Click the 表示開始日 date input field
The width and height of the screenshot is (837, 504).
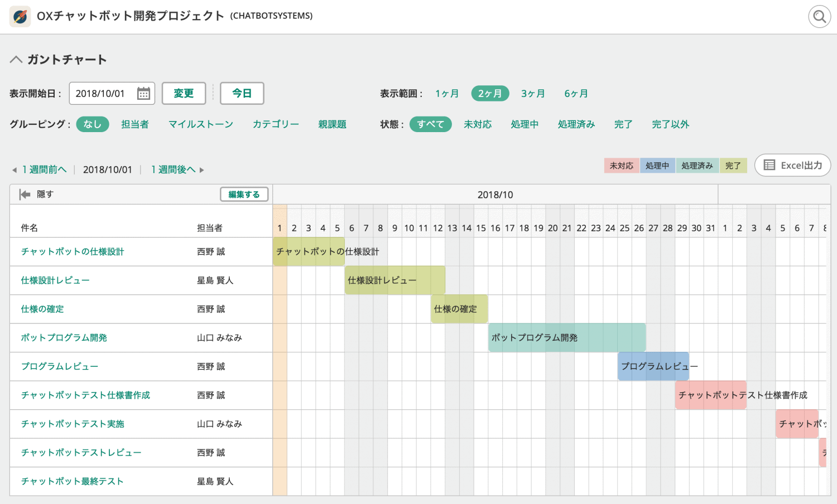(112, 94)
